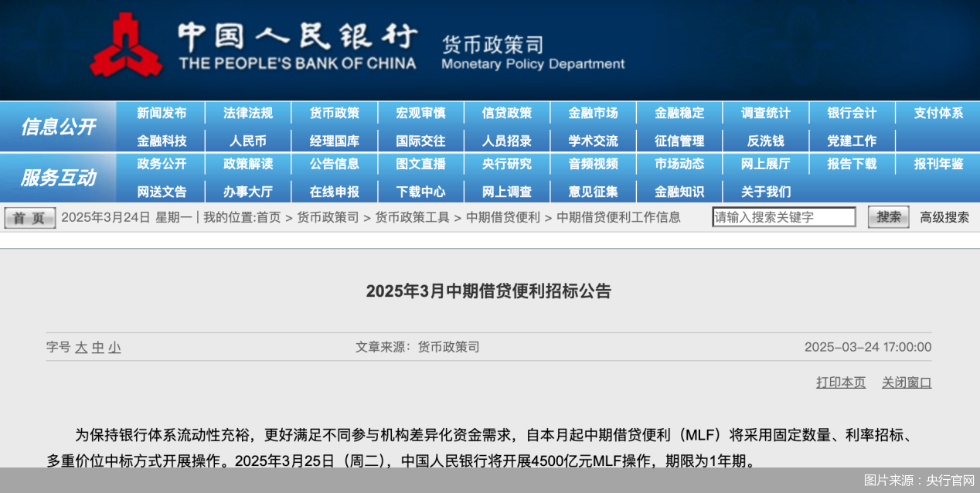This screenshot has height=493, width=980.
Task: Open 宏观审慎 navigation item
Action: click(420, 113)
